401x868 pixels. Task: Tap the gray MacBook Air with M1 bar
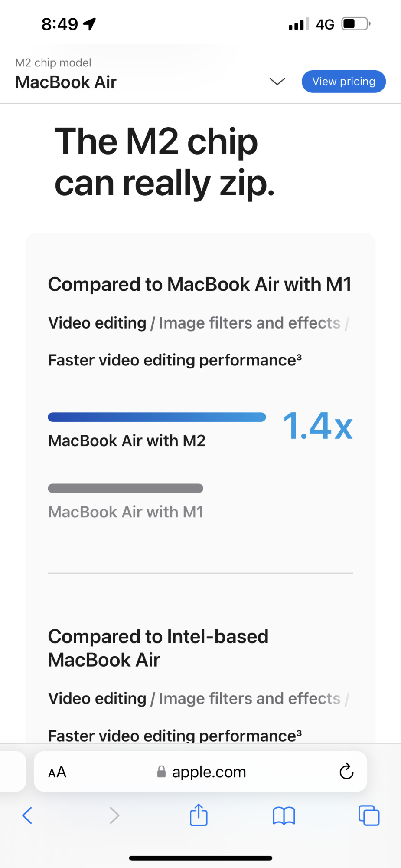pyautogui.click(x=125, y=488)
